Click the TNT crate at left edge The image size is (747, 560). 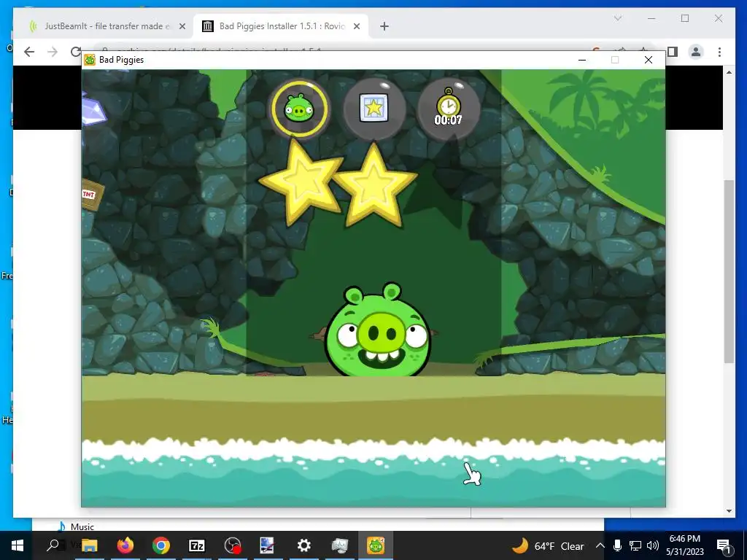91,194
